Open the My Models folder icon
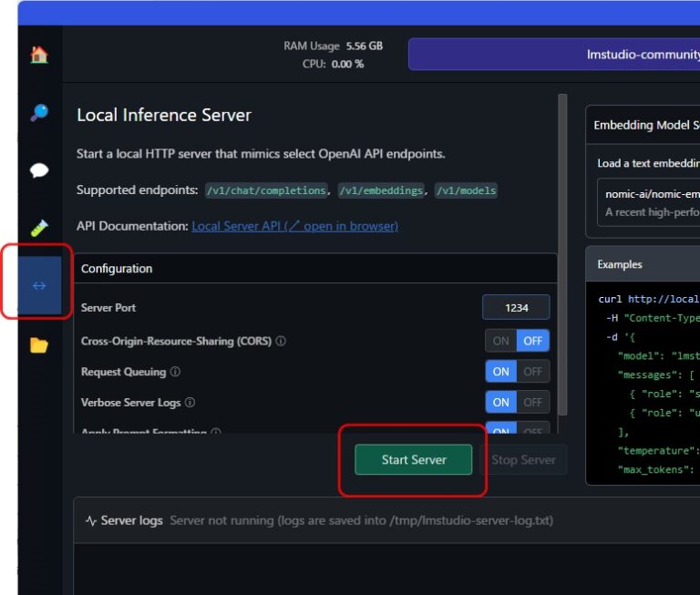The height and width of the screenshot is (595, 700). 39,345
